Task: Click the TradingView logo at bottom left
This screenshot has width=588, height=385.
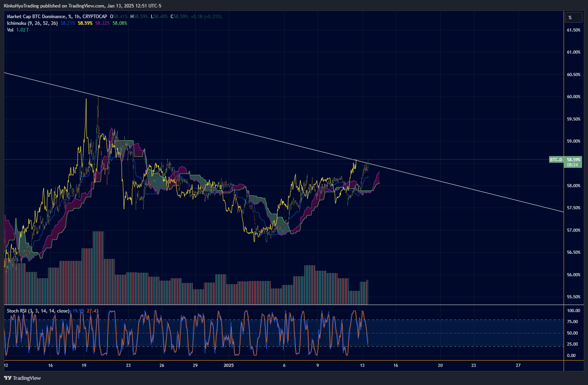Action: tap(22, 378)
